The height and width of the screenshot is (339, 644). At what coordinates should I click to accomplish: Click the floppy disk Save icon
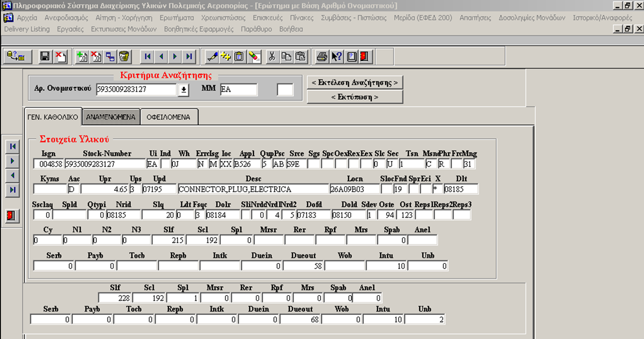[45, 56]
